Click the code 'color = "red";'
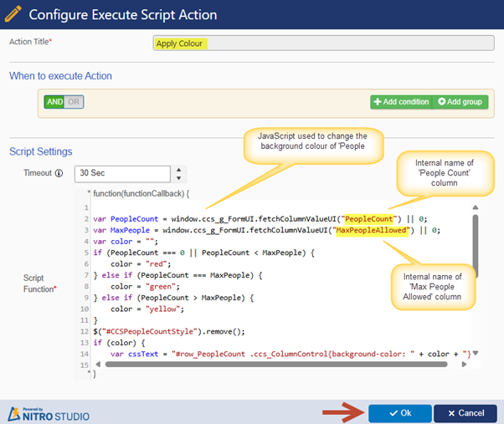 [x=141, y=263]
